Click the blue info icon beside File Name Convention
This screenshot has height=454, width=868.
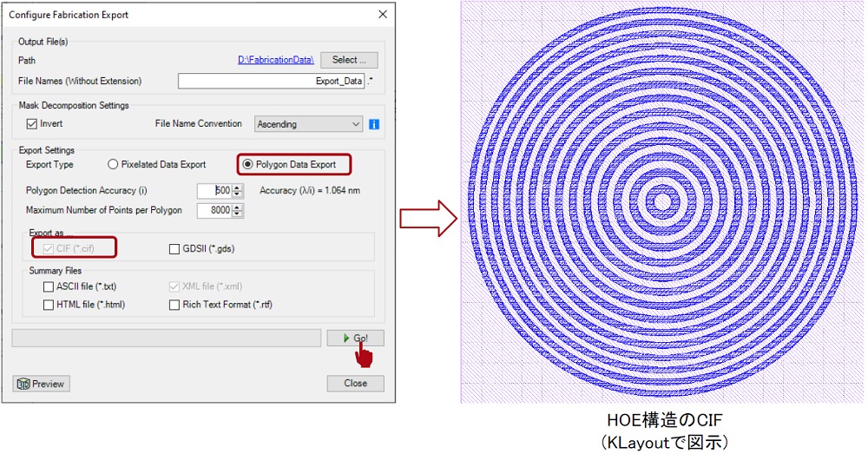pyautogui.click(x=373, y=124)
